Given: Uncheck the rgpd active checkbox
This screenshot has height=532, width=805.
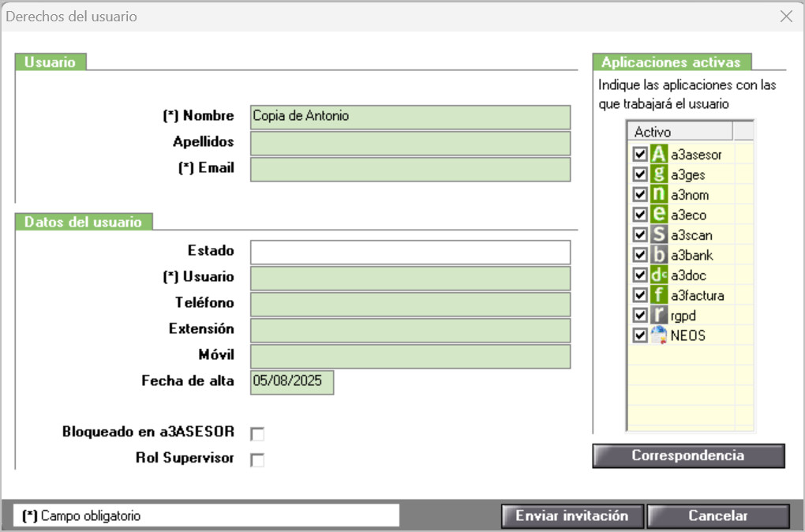Looking at the screenshot, I should pyautogui.click(x=640, y=315).
